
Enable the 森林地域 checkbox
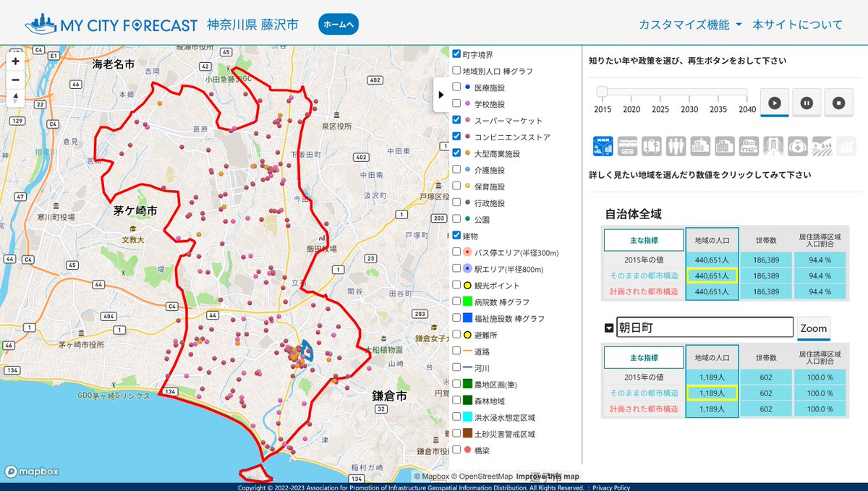tap(456, 401)
